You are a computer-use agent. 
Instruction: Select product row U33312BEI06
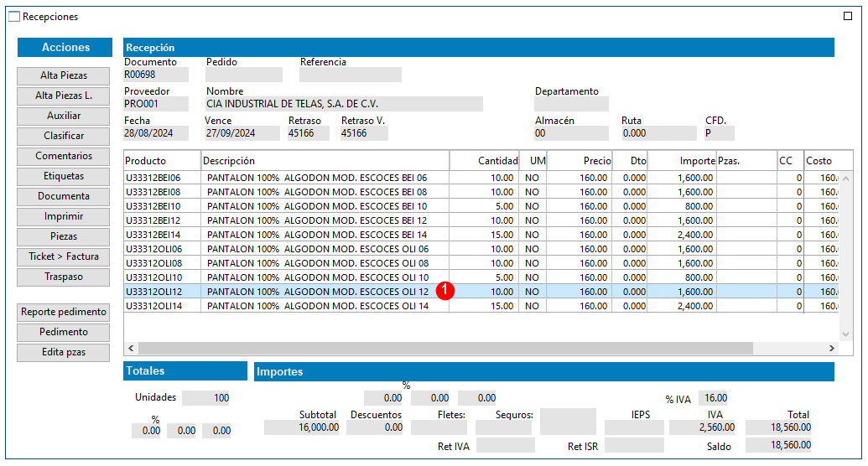(481, 178)
